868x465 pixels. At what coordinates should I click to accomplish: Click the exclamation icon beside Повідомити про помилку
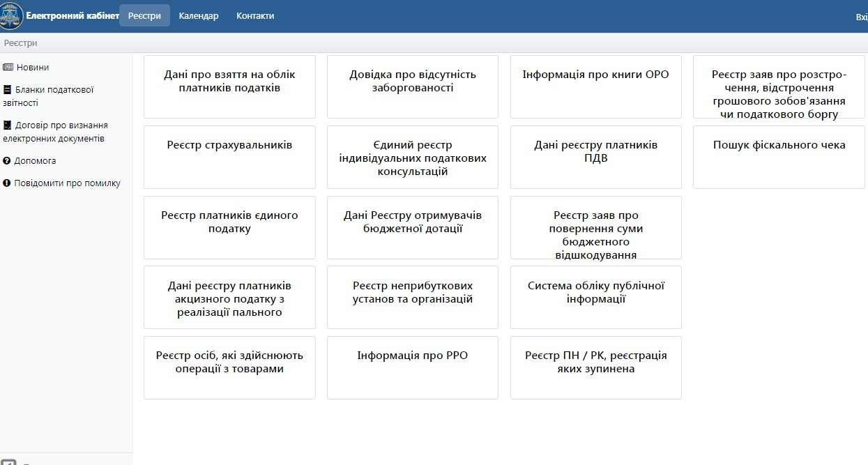[x=7, y=183]
